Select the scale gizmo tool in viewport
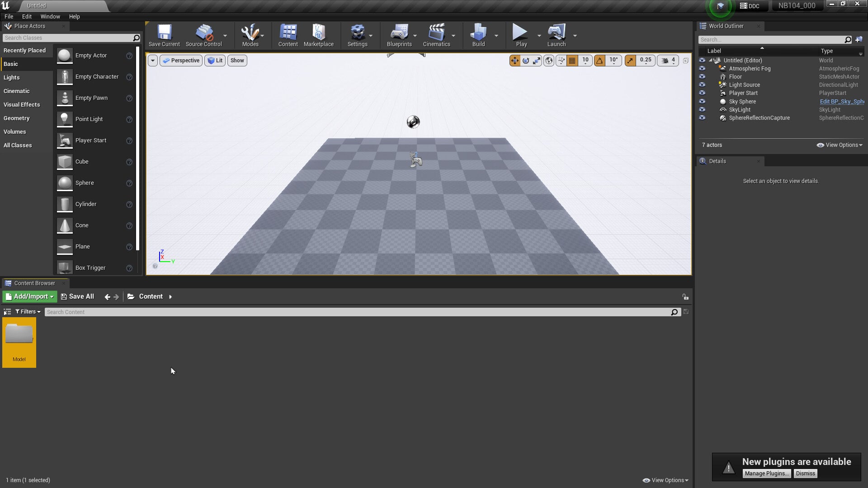The height and width of the screenshot is (488, 868). pyautogui.click(x=537, y=61)
